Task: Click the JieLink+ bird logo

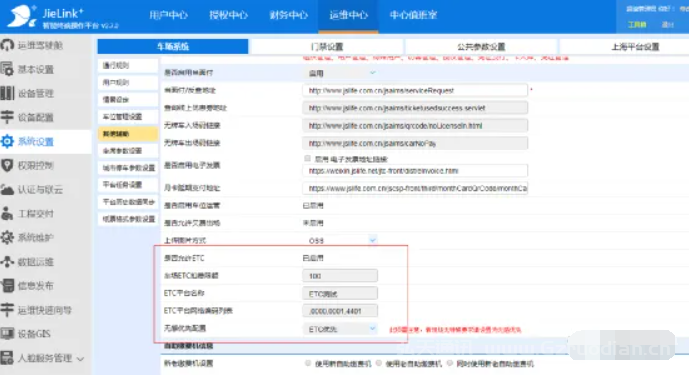Action: pyautogui.click(x=22, y=16)
